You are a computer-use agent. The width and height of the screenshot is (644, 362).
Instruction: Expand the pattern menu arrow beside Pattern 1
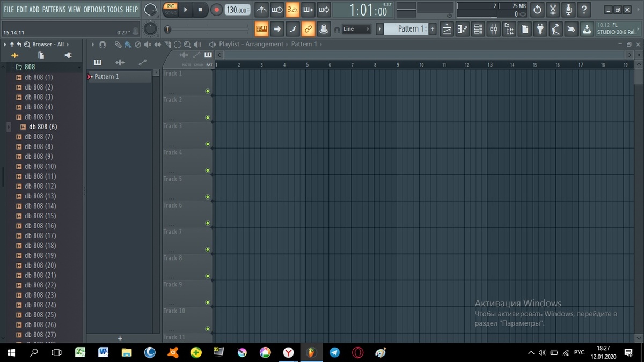pyautogui.click(x=380, y=29)
